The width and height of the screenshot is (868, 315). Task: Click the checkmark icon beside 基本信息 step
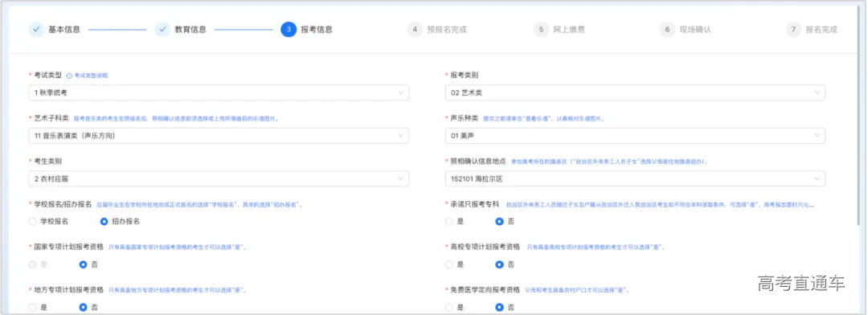36,30
